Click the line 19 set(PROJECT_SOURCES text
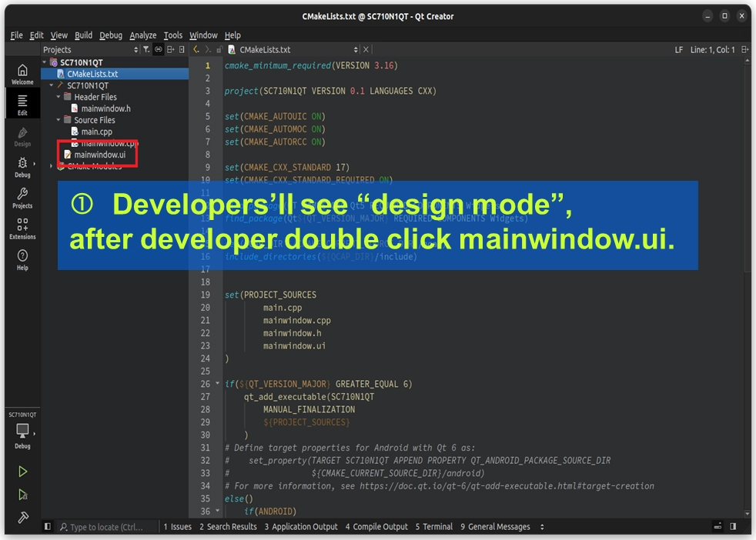756x540 pixels. [270, 295]
